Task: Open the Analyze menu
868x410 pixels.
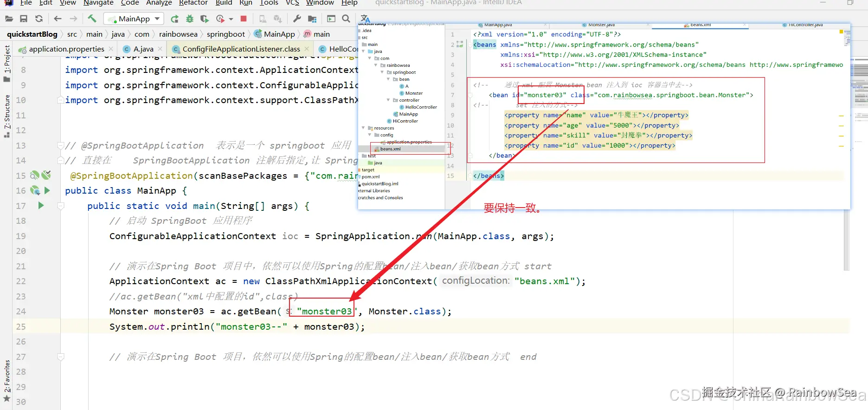Action: [x=159, y=3]
